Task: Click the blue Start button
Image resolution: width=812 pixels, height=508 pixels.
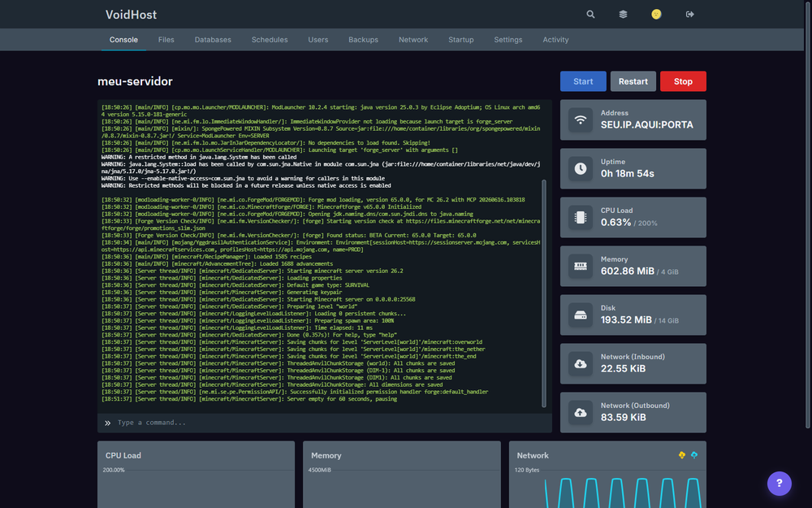Action: tap(583, 81)
